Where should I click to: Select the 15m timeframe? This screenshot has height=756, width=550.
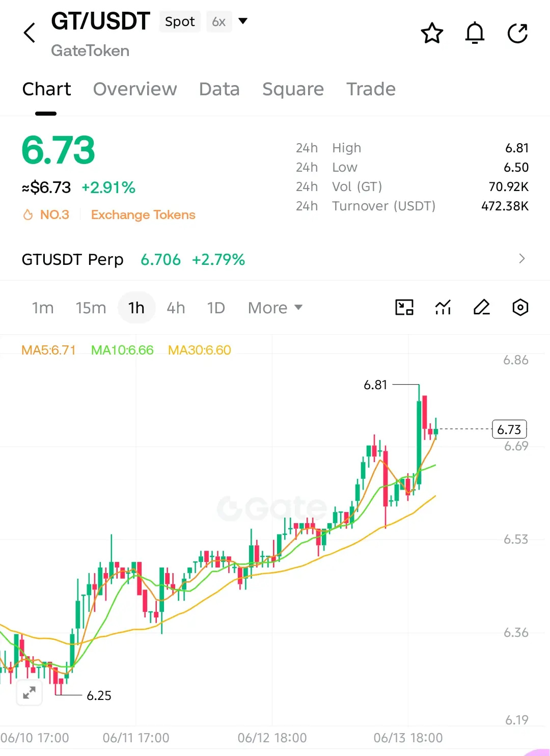pos(91,308)
